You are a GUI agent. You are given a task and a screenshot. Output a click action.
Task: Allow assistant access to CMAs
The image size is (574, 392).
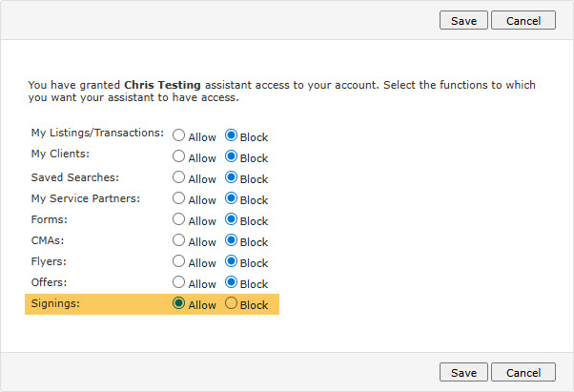(x=179, y=241)
